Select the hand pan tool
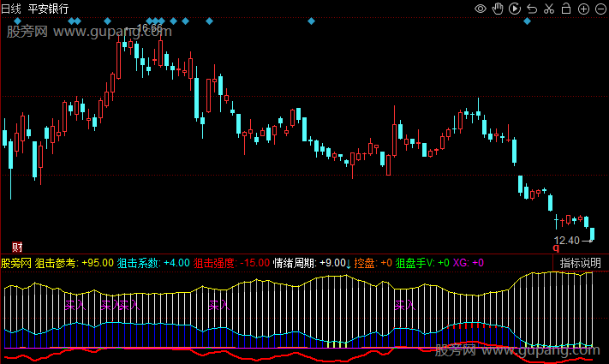 click(498, 9)
